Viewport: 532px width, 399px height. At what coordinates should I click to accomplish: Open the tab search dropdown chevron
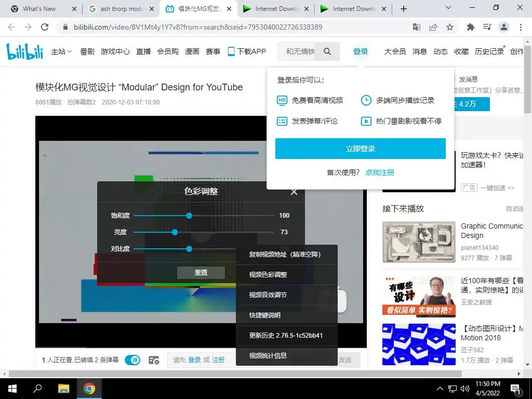[448, 7]
